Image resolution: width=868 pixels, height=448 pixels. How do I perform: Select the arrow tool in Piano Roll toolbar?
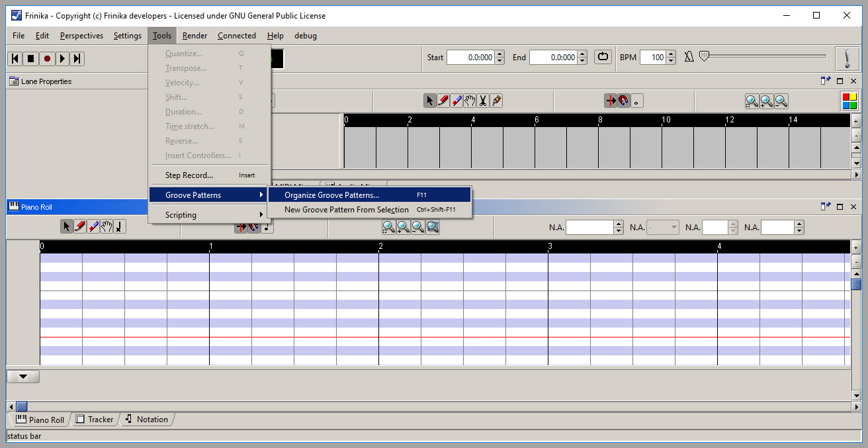pos(67,226)
